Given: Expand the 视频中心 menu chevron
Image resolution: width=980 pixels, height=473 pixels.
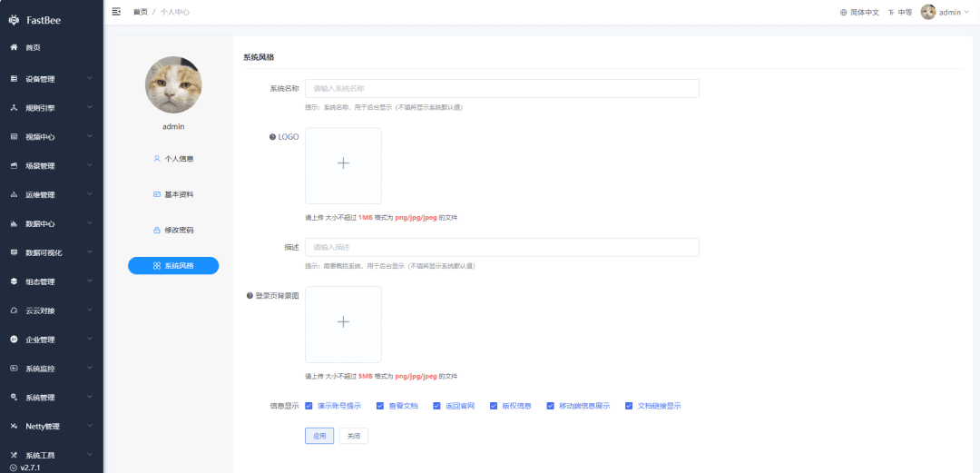Looking at the screenshot, I should point(90,136).
